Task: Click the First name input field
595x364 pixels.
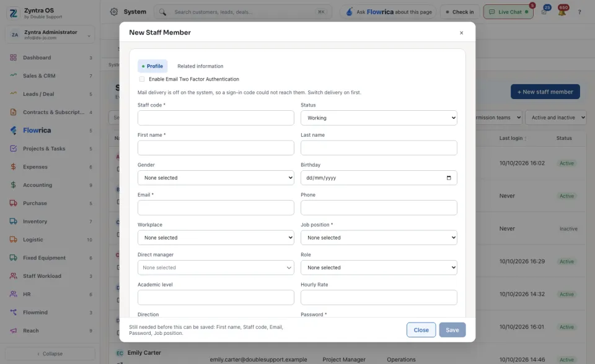Action: (x=216, y=148)
